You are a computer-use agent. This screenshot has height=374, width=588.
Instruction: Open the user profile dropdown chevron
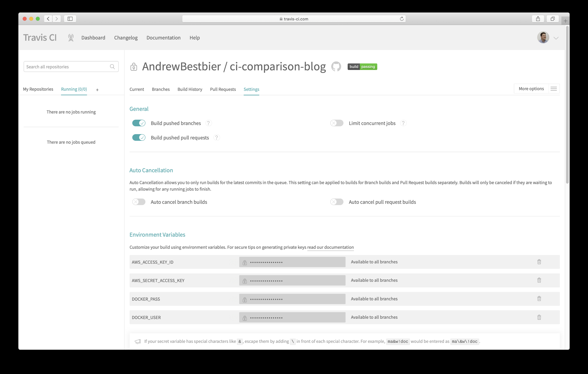click(556, 38)
